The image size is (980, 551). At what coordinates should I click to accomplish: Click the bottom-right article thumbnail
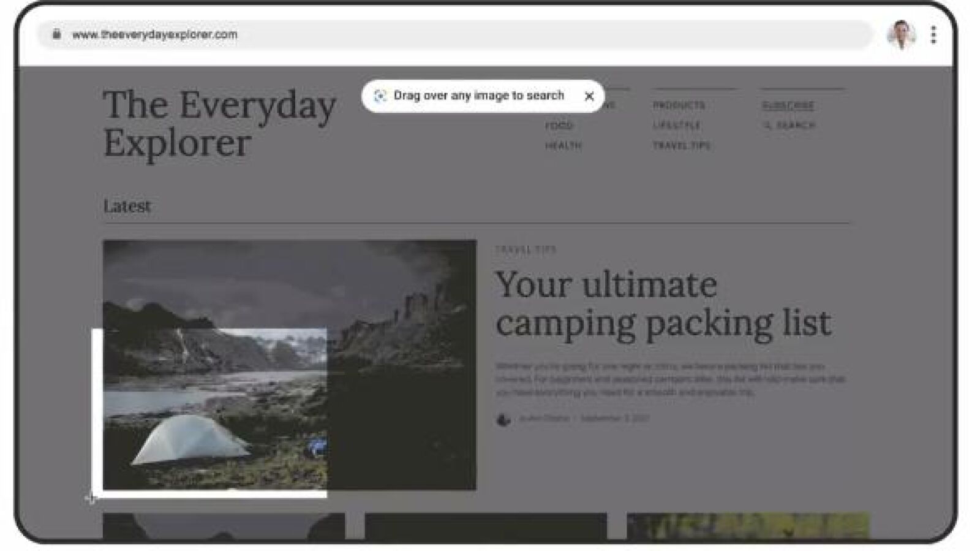pos(748,526)
